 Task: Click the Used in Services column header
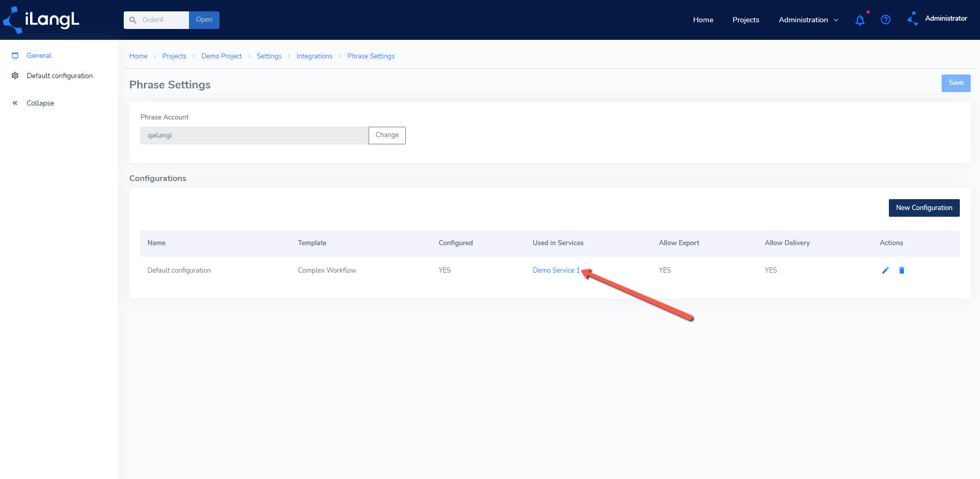(558, 243)
